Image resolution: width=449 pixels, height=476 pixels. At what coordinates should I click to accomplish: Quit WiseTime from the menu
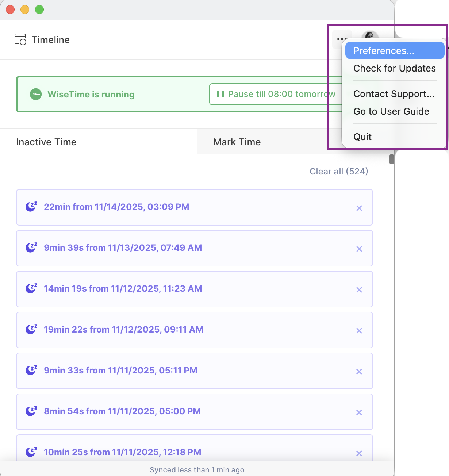[x=362, y=137]
